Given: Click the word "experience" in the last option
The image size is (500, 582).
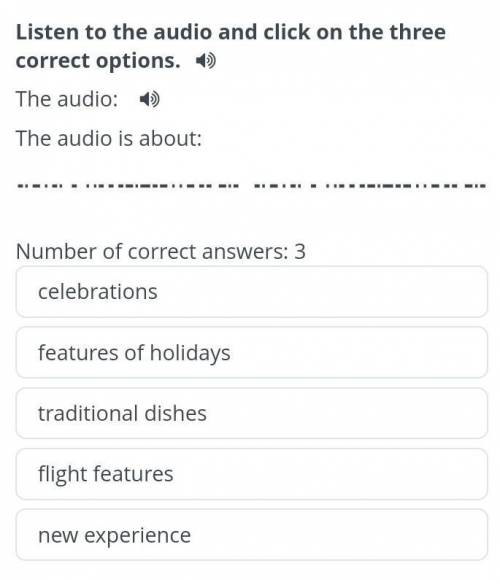Looking at the screenshot, I should coord(137,536).
